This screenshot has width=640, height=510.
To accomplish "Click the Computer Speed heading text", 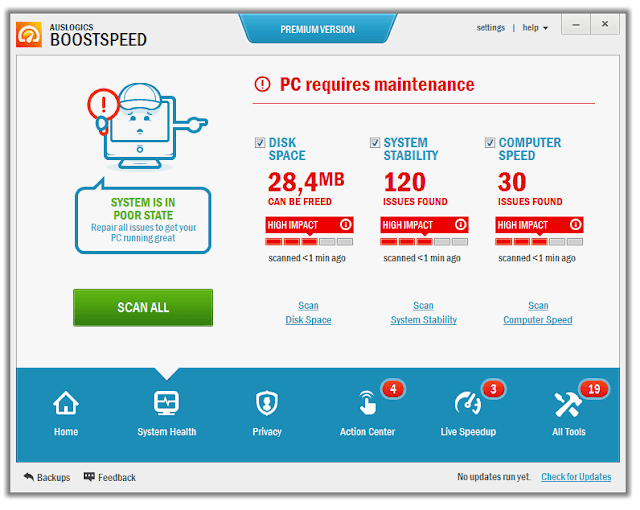I will [530, 149].
